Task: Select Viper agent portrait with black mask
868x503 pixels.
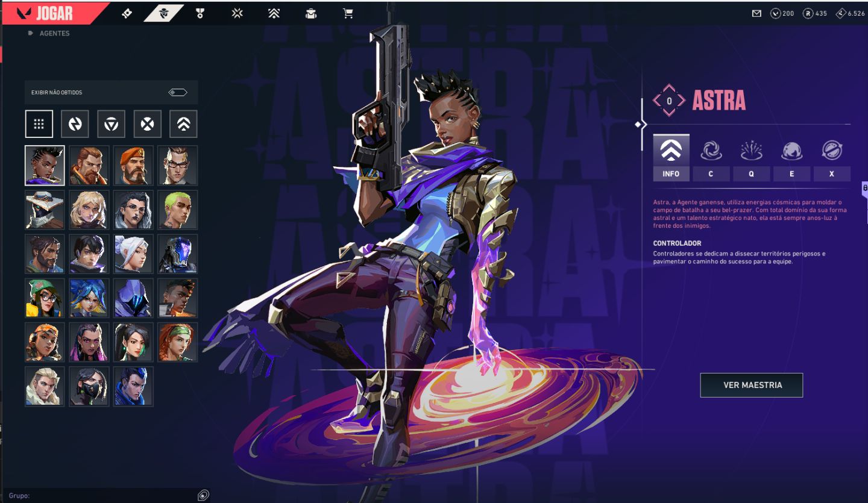Action: pyautogui.click(x=89, y=387)
